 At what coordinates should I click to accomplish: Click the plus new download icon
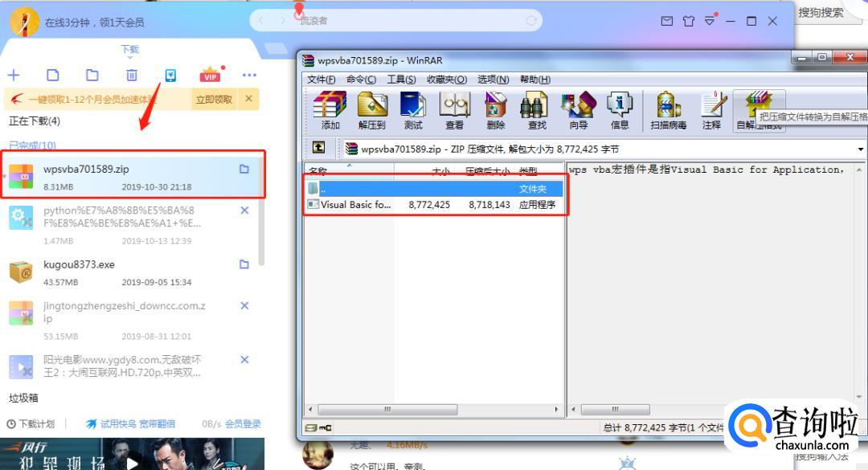tap(14, 76)
